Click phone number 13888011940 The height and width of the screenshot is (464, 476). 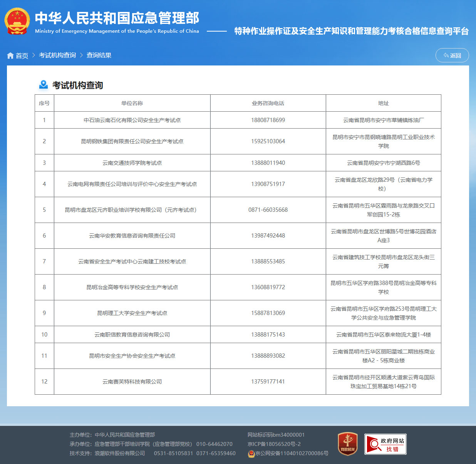[x=268, y=163]
